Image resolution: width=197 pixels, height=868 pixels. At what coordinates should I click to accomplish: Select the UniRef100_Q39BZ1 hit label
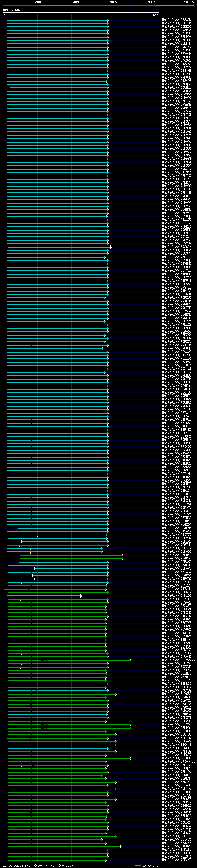pos(177,636)
